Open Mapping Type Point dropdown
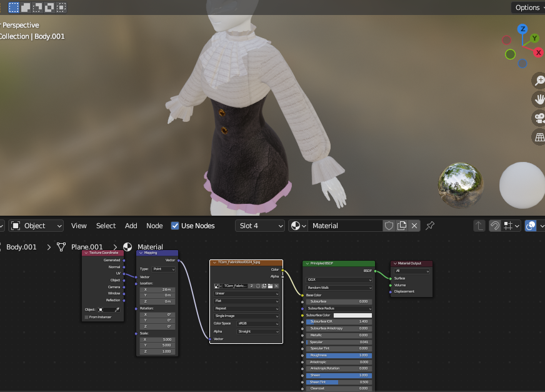This screenshot has width=545, height=392. tap(163, 269)
